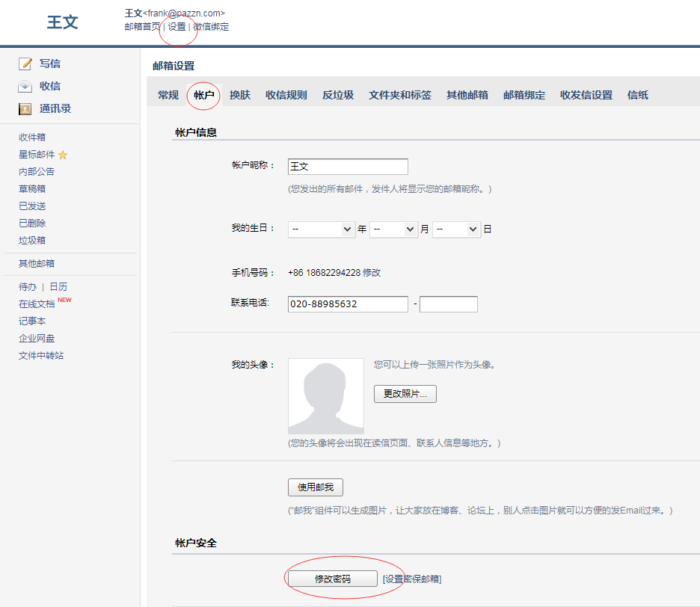Open the 收件箱 folder
Screen dimensions: 700x607
[32, 138]
